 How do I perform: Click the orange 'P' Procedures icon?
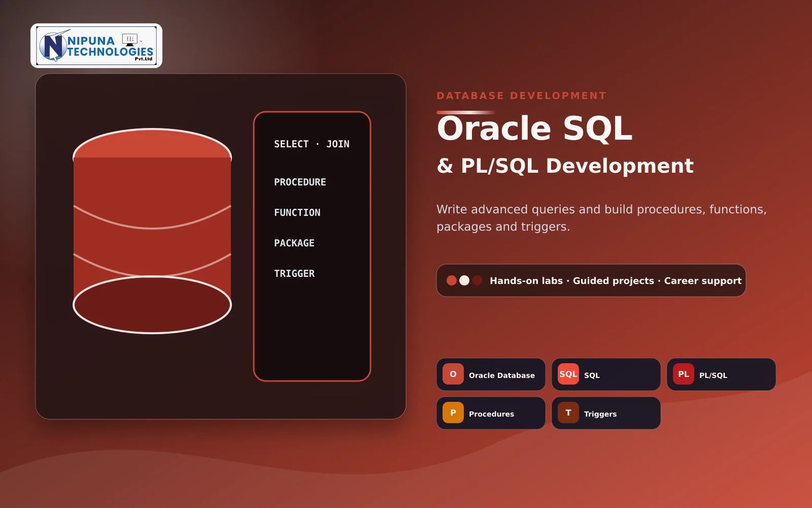click(x=453, y=412)
